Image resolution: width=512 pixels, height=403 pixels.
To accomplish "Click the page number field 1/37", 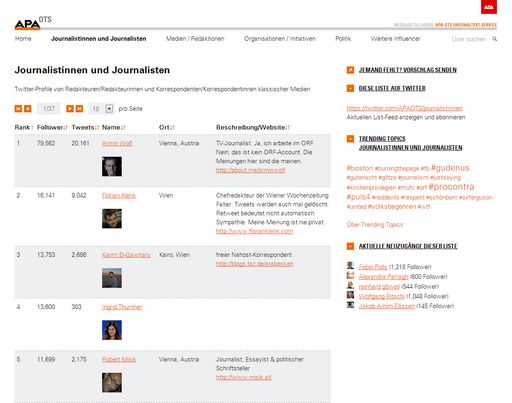I will click(49, 109).
